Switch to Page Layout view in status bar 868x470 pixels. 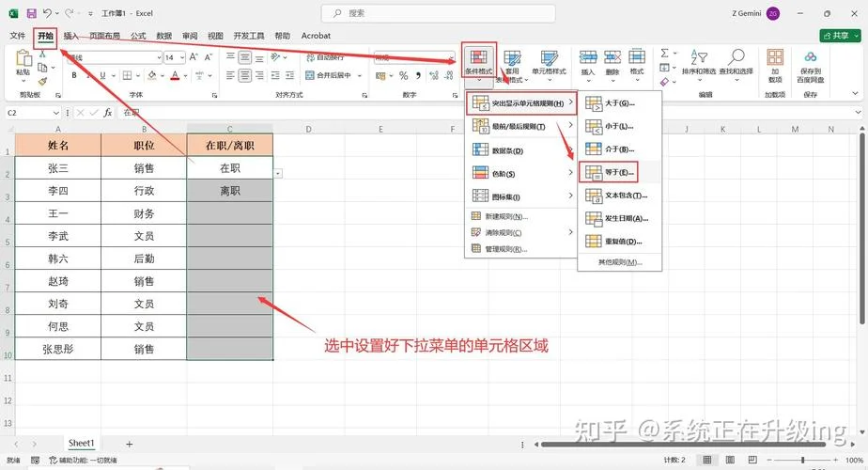730,460
